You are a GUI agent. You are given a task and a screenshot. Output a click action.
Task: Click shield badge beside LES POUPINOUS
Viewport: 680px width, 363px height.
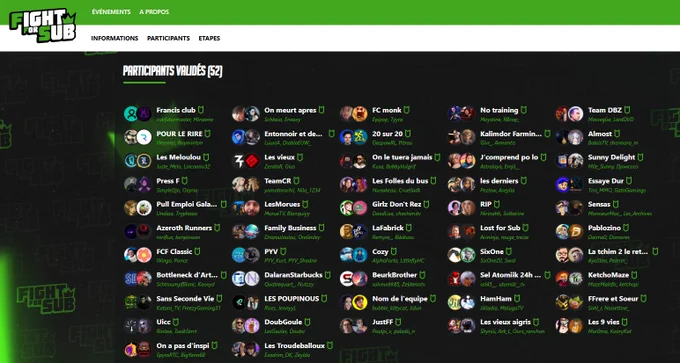324,298
